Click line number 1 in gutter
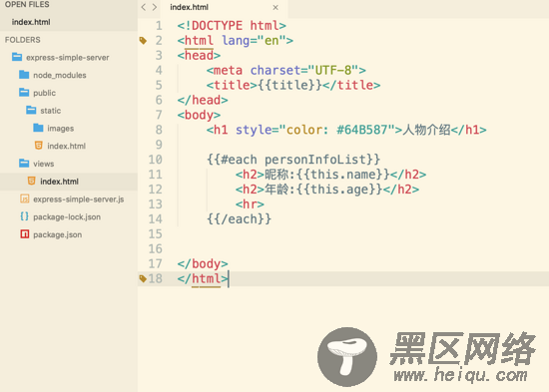 tap(159, 26)
